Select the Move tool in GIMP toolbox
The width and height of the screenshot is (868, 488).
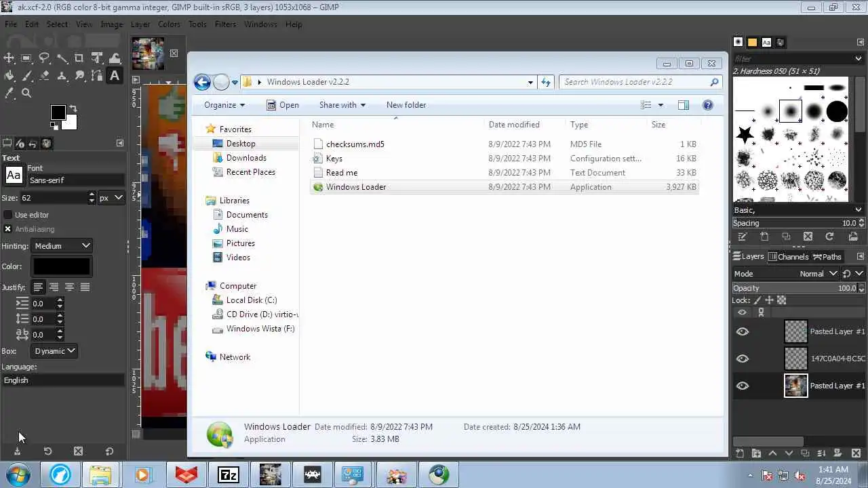coord(9,58)
